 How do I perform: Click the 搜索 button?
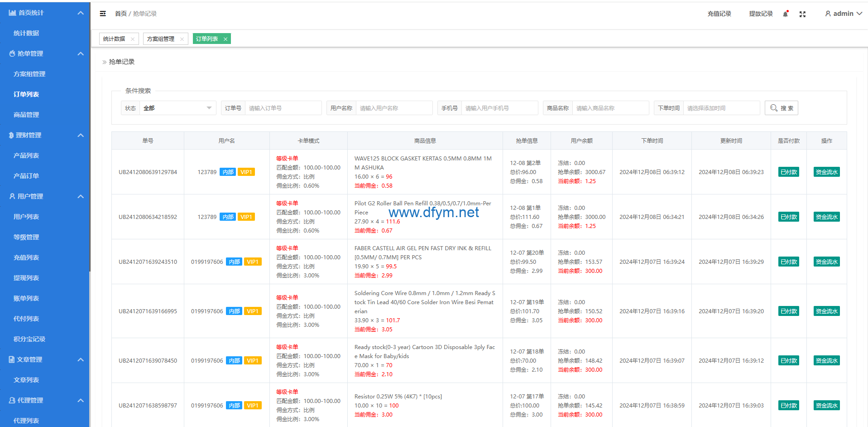coord(782,108)
